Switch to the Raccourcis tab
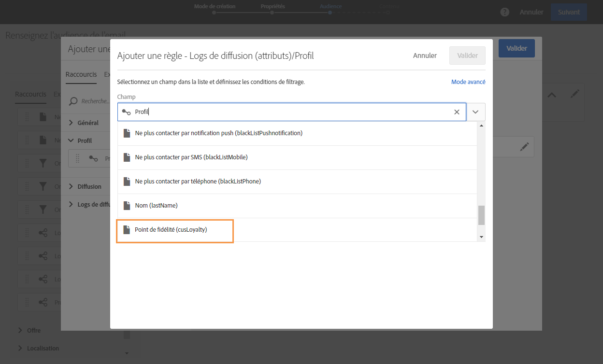 81,74
